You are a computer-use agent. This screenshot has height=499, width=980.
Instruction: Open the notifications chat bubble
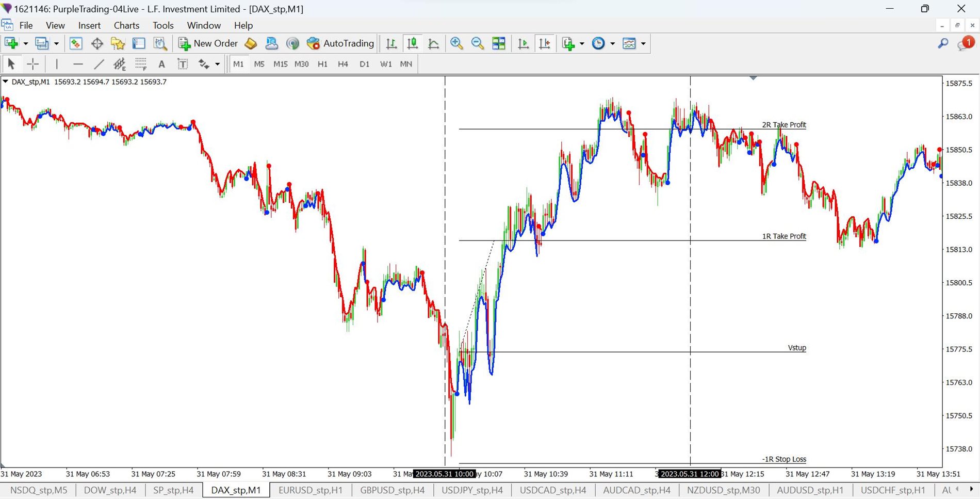tap(964, 44)
